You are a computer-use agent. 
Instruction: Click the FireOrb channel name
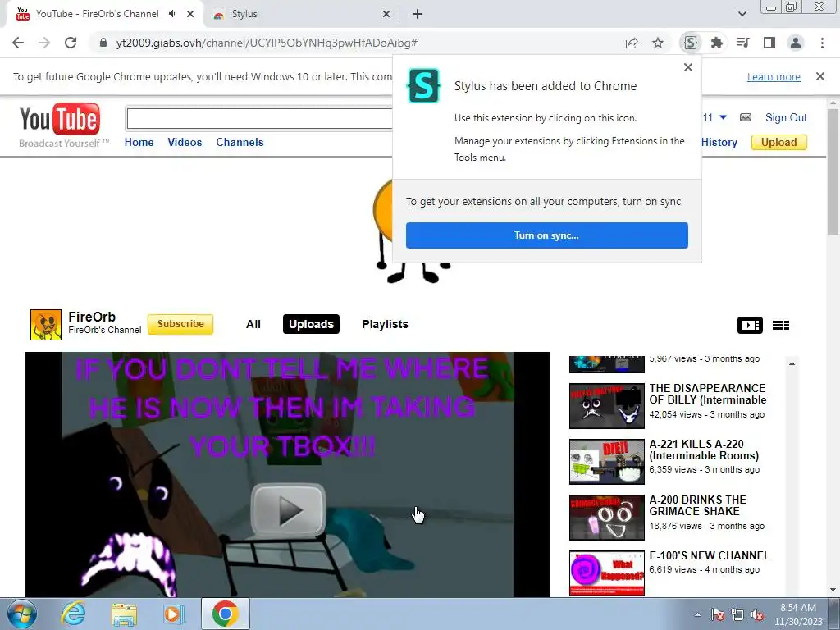pos(92,317)
